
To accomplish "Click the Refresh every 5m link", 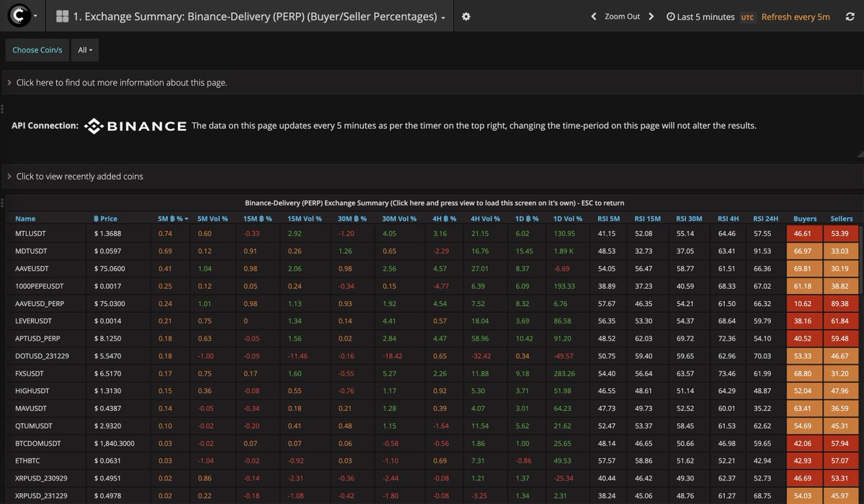I will (x=796, y=16).
